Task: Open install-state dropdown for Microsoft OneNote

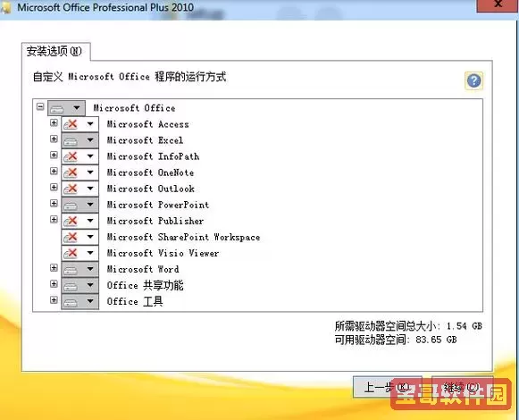Action: coord(80,172)
